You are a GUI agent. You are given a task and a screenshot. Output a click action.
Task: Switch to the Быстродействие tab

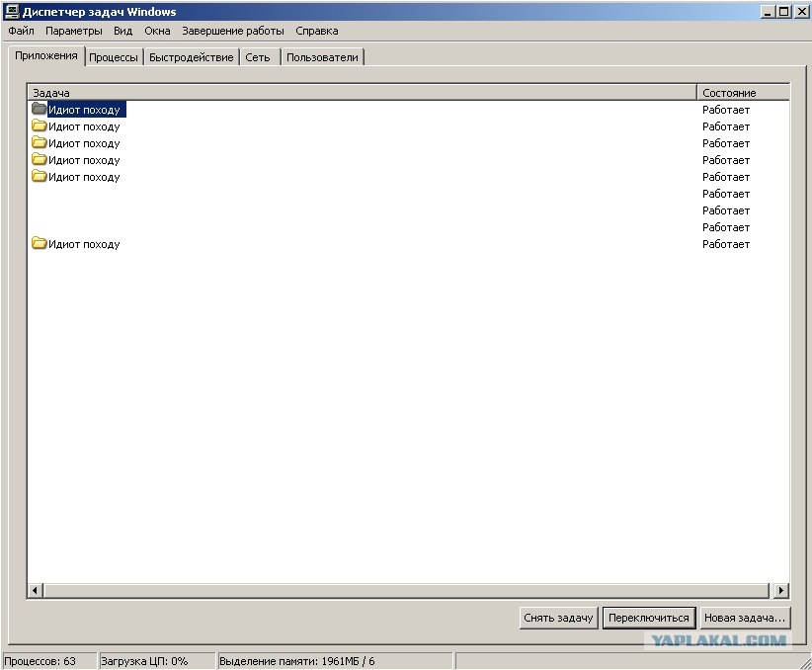click(x=191, y=57)
